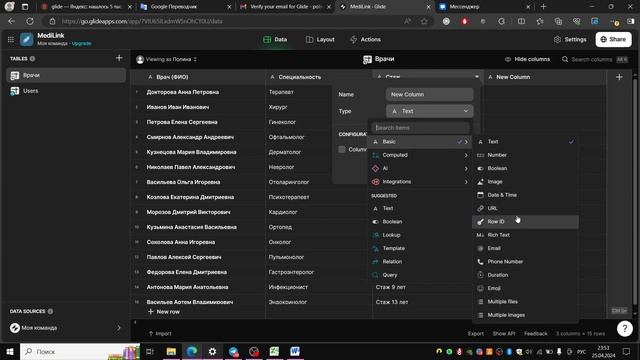Open Word from the taskbar
Image resolution: width=640 pixels, height=360 pixels.
click(x=295, y=351)
